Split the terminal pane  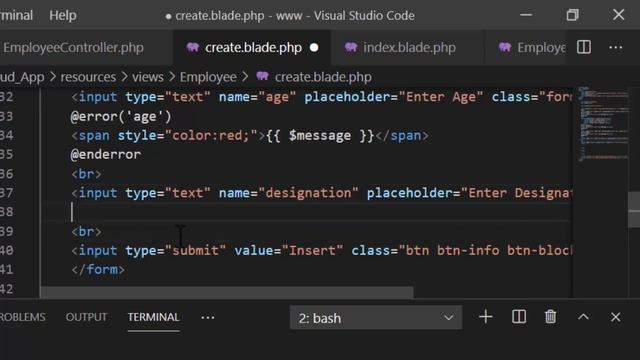(519, 317)
